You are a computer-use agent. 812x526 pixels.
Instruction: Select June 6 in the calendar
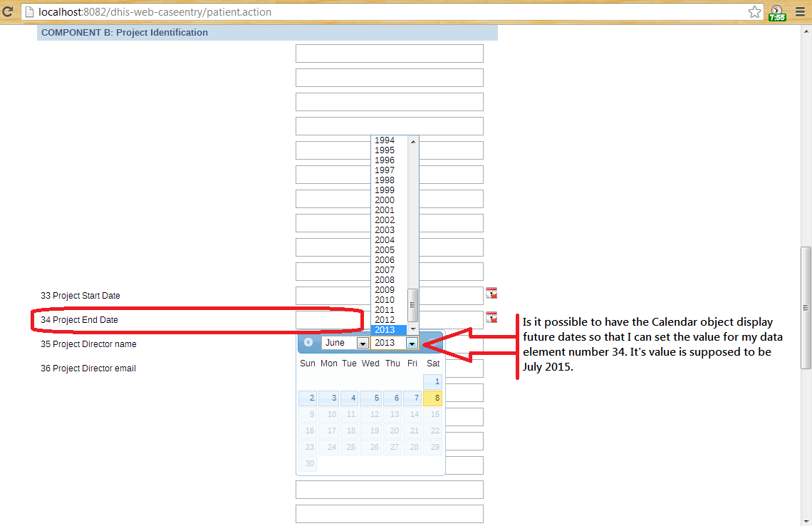point(392,398)
